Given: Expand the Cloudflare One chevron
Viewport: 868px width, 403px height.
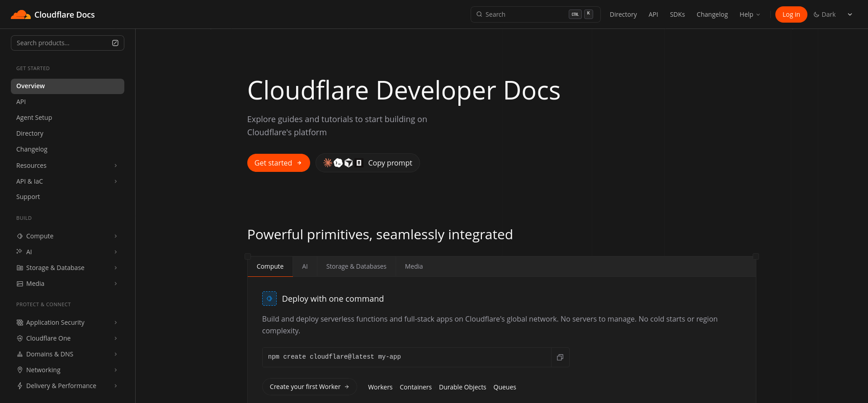Looking at the screenshot, I should point(116,338).
